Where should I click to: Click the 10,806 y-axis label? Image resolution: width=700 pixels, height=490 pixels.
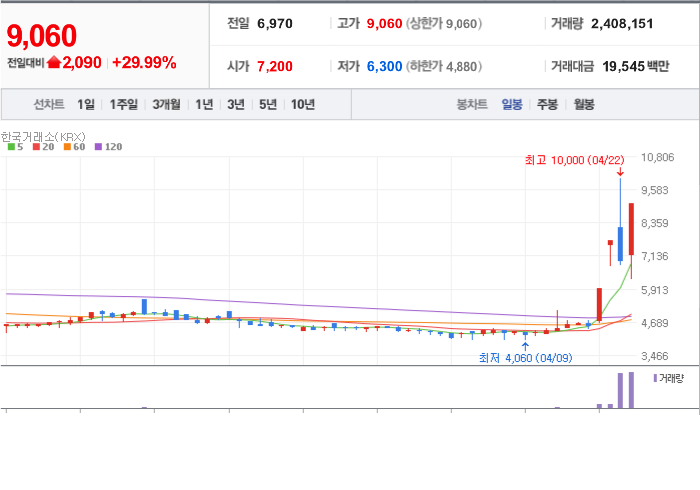tap(658, 157)
